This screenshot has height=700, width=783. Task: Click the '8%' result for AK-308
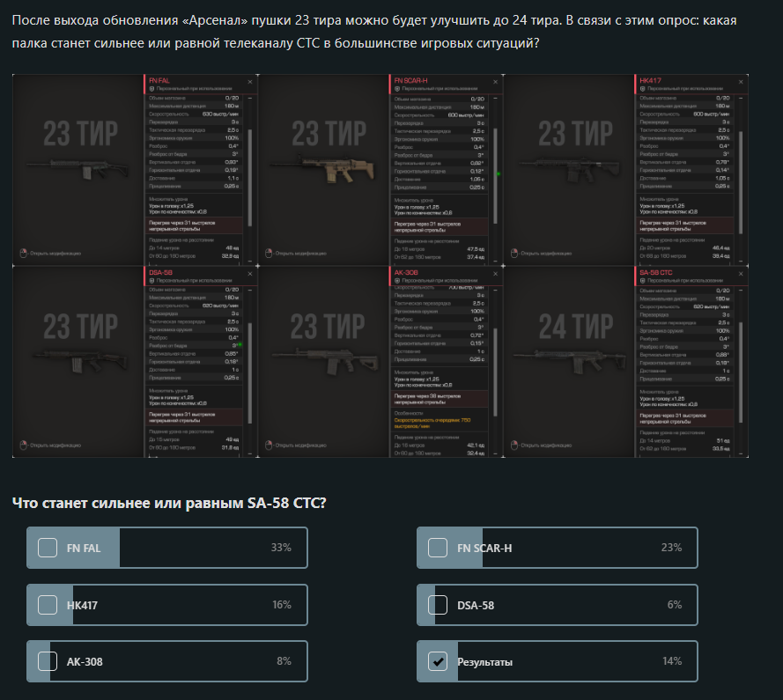click(x=284, y=661)
